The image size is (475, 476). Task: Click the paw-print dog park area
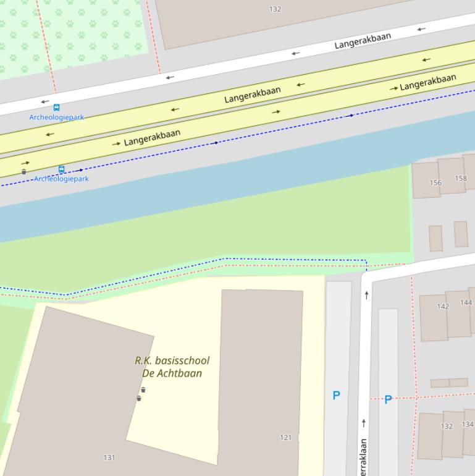coord(68,31)
